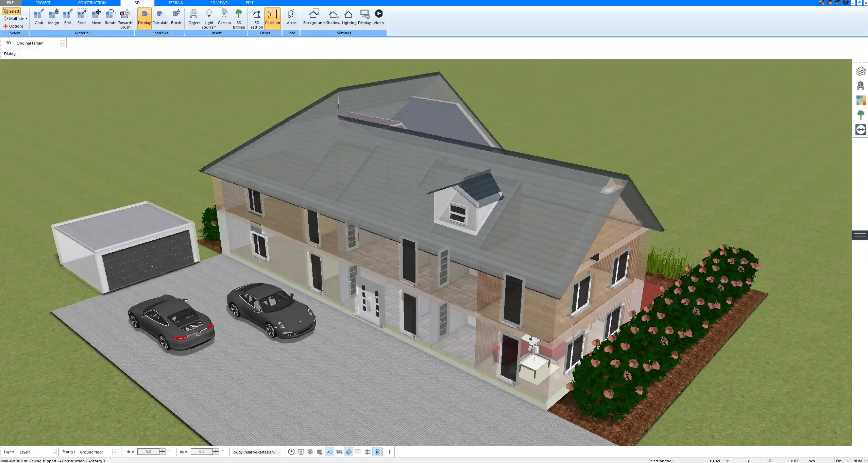Open the 3D section tool
The height and width of the screenshot is (463, 868).
257,18
